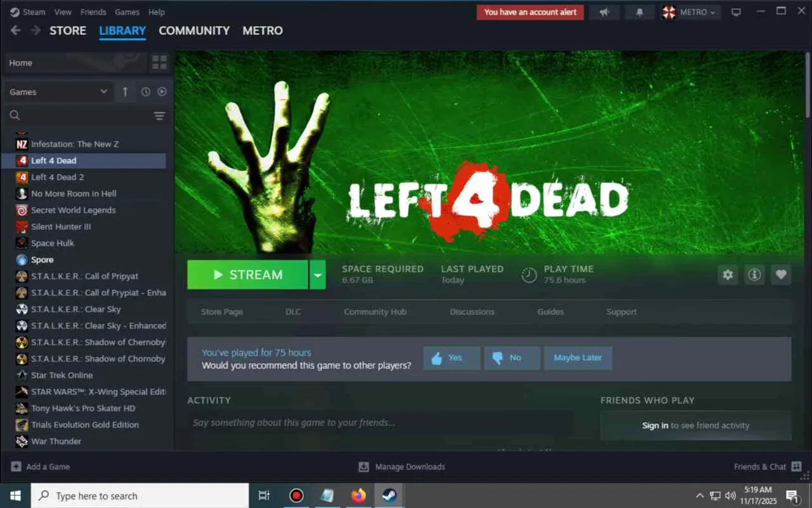Click the green STREAM button
Image resolution: width=812 pixels, height=508 pixels.
tap(247, 275)
